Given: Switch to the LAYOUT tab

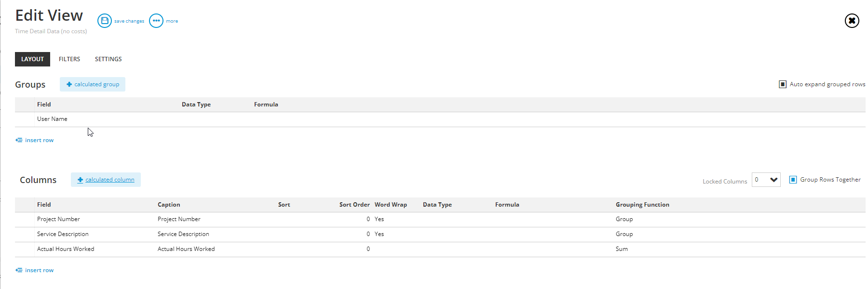Looking at the screenshot, I should [x=32, y=59].
